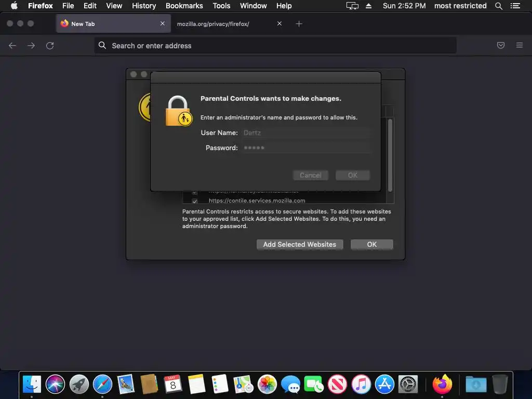Go forward with Firefox forward arrow

coord(31,46)
